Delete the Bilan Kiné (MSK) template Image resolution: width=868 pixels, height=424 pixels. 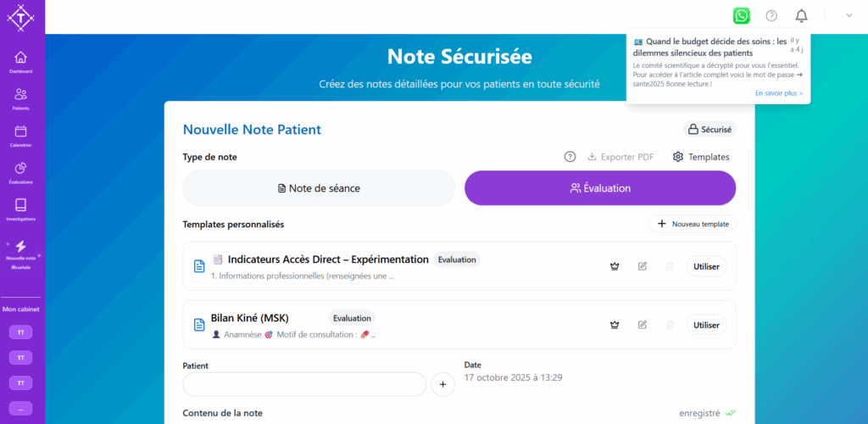pyautogui.click(x=670, y=325)
